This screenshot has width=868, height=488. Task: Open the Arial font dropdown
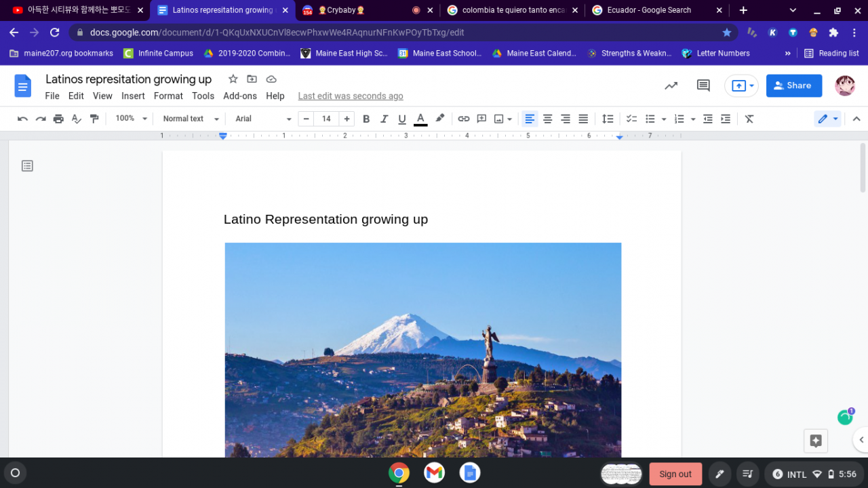click(263, 119)
